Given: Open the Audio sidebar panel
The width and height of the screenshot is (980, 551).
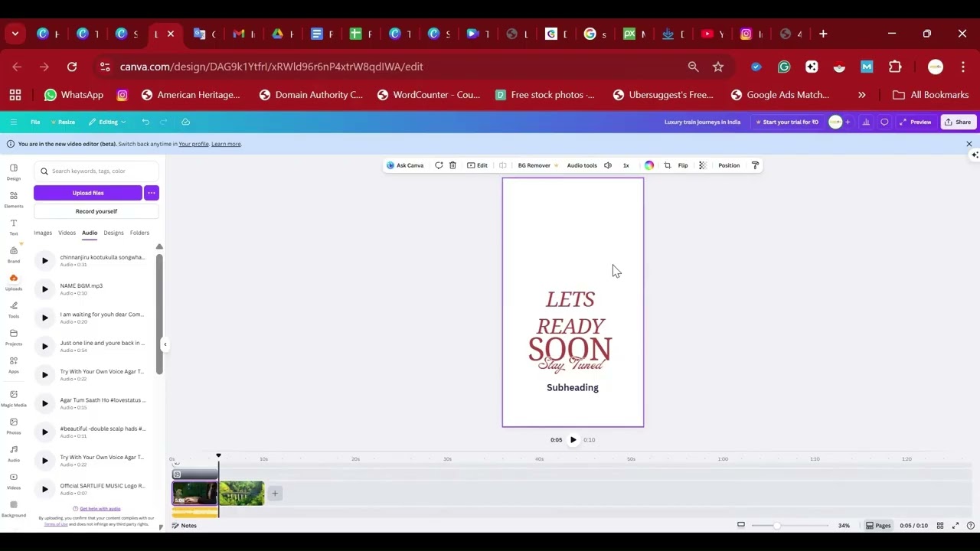Looking at the screenshot, I should [x=14, y=454].
